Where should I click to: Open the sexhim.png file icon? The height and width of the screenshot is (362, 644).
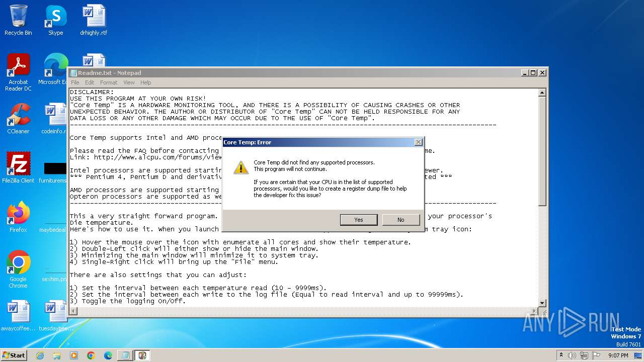click(x=54, y=276)
